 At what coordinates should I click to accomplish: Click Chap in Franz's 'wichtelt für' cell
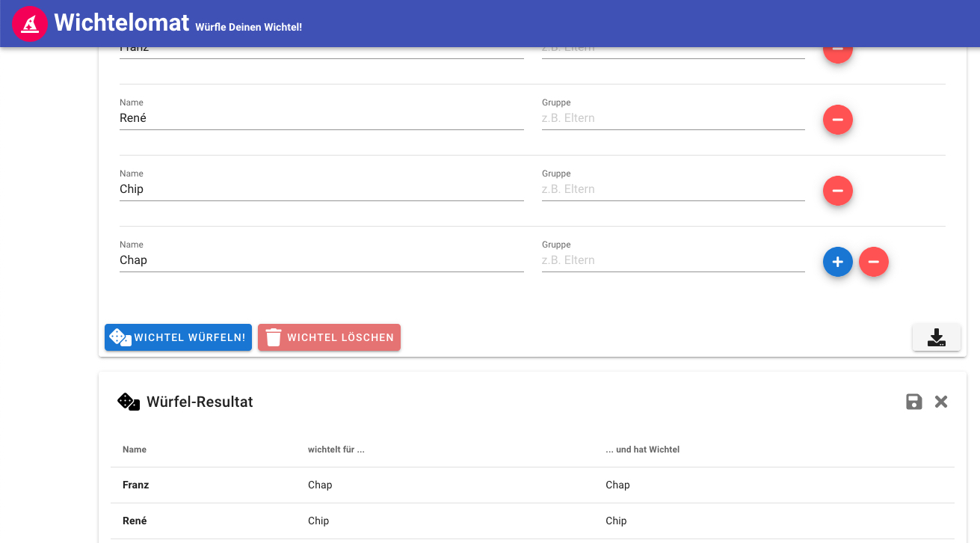point(320,485)
